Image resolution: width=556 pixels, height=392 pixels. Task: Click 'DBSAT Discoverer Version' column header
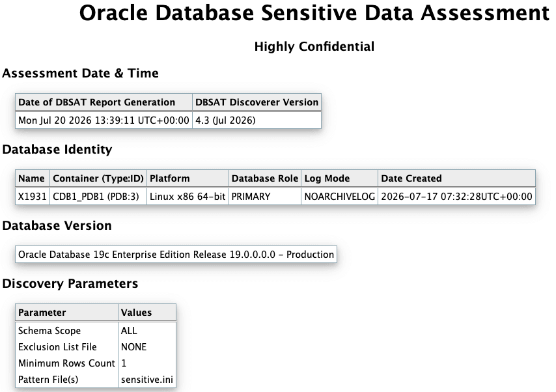coord(257,102)
